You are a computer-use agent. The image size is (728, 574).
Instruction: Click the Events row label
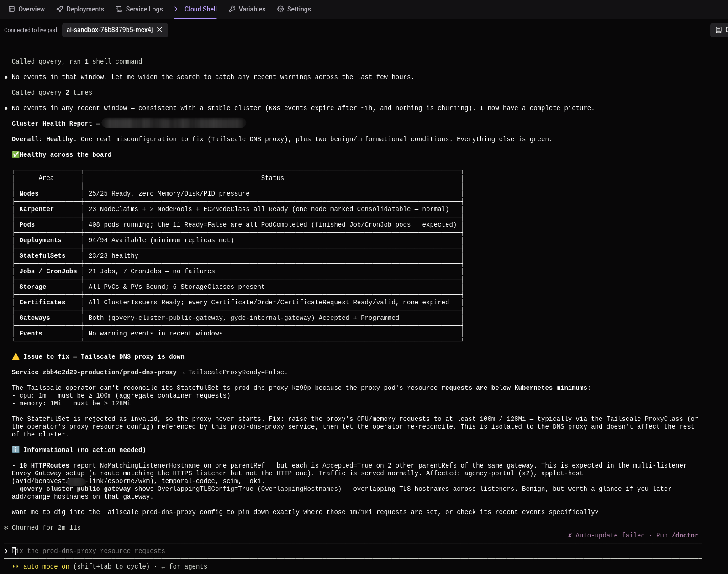[x=31, y=334]
